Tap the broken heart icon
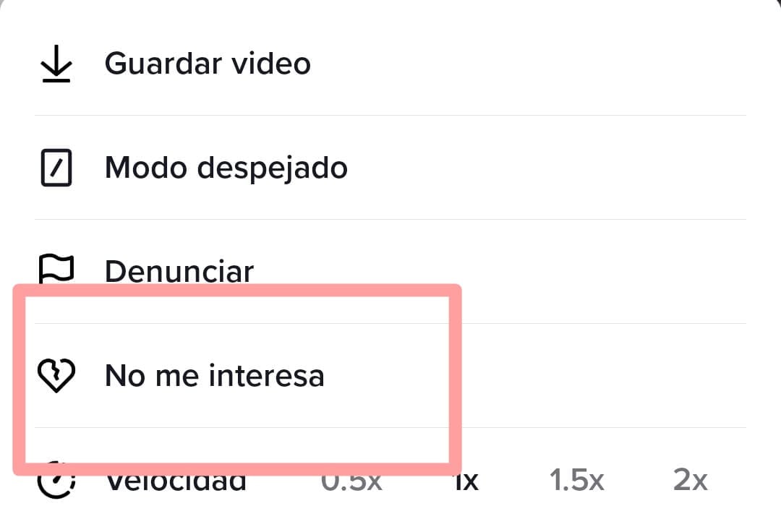 [56, 376]
